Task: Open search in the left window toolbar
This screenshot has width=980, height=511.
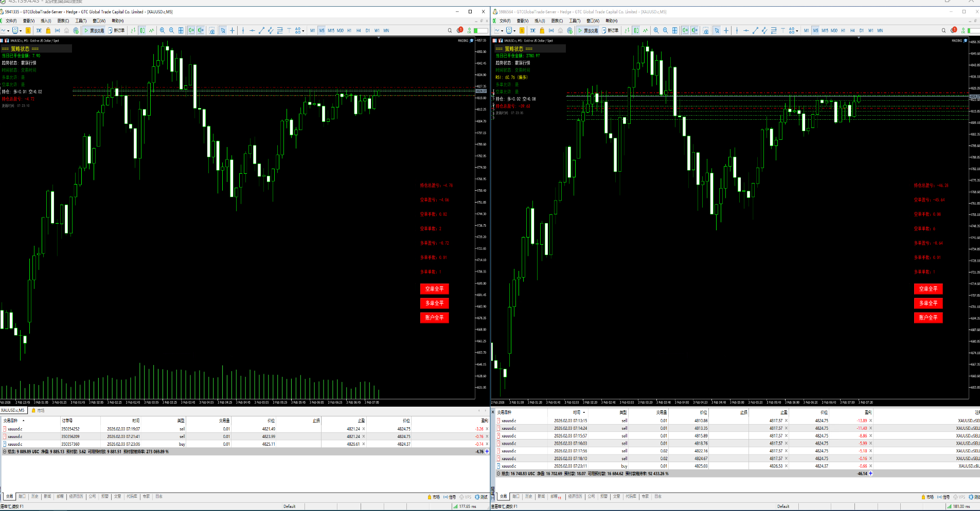Action: [x=450, y=30]
